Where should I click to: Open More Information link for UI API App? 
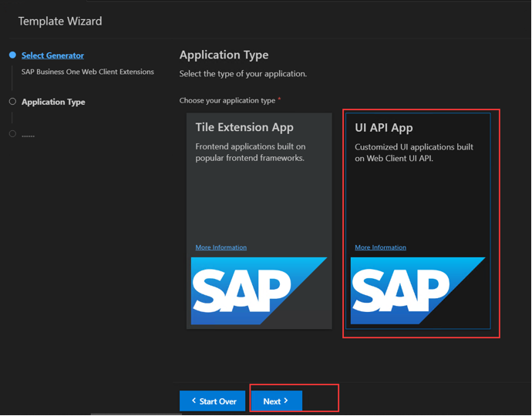click(x=380, y=247)
